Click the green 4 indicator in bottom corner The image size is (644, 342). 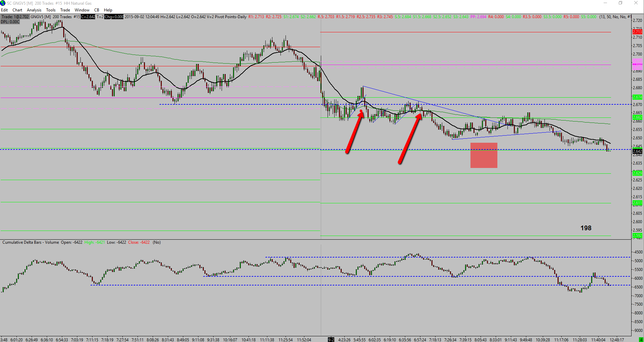click(x=641, y=340)
